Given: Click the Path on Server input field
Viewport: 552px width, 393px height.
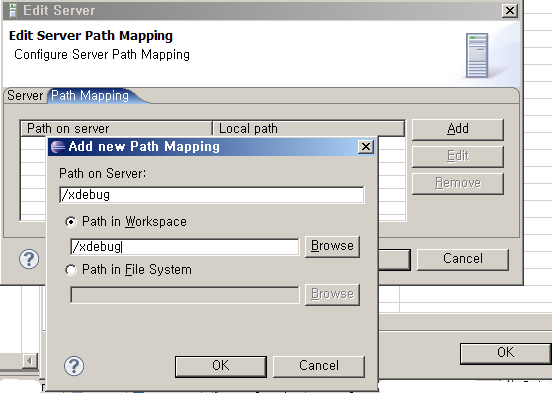Looking at the screenshot, I should (212, 195).
